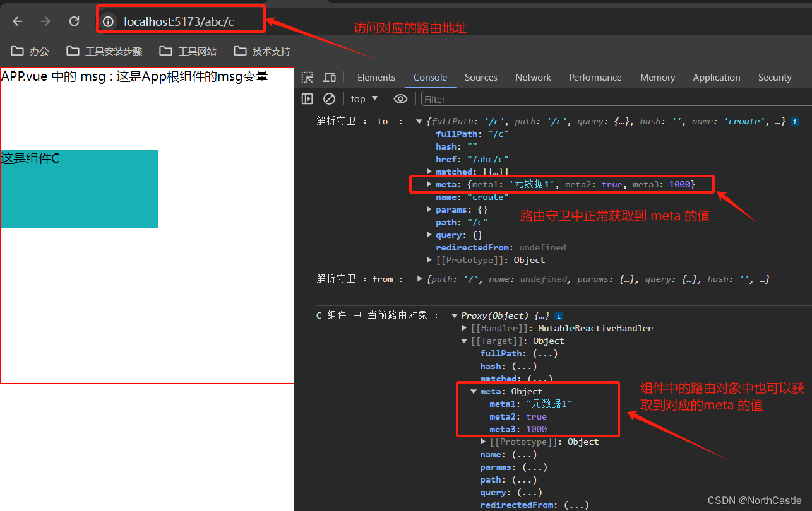Screen dimensions: 812x511
Task: Expand the query property under path "/c"
Action: [x=430, y=235]
